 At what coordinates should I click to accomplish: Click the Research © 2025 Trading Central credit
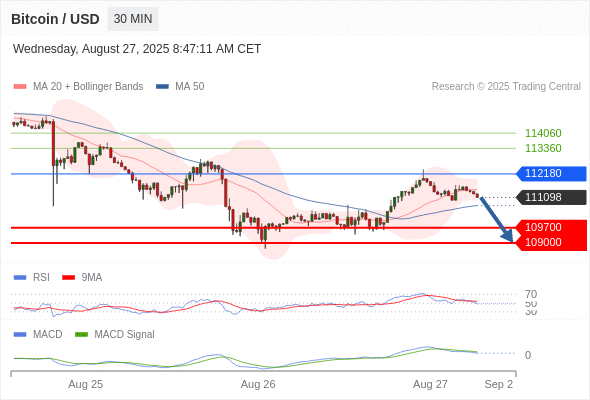[506, 87]
